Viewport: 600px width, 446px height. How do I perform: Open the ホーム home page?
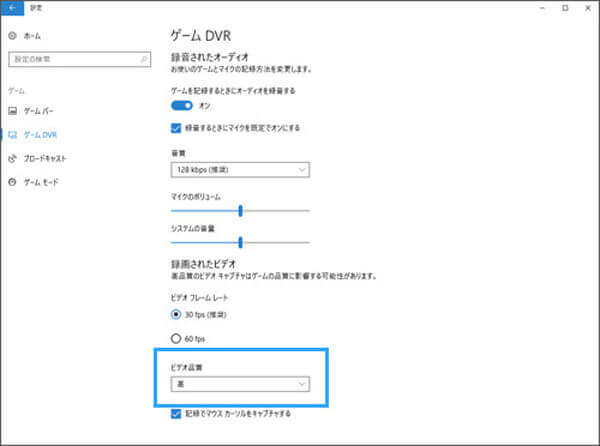(32, 36)
